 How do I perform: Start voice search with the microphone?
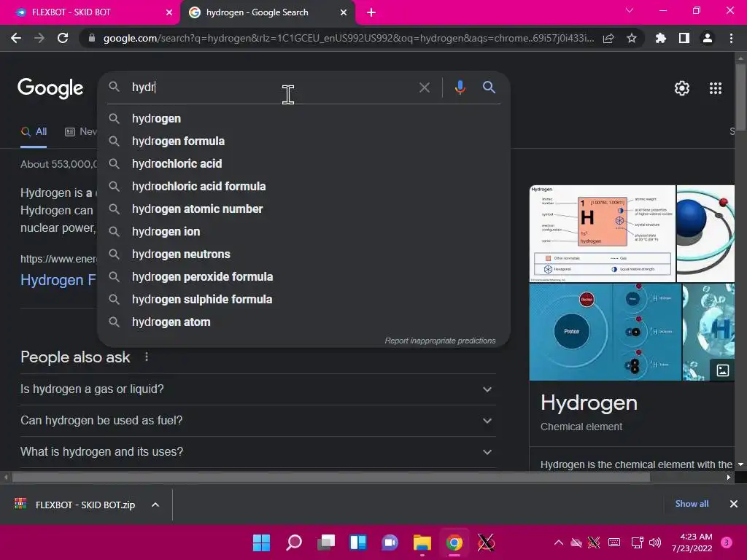click(x=460, y=87)
